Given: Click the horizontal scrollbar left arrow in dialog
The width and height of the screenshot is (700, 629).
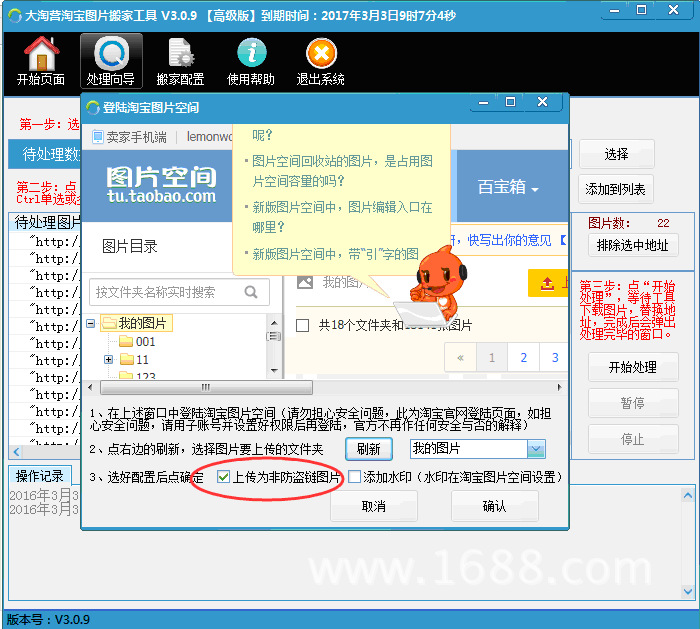Looking at the screenshot, I should pyautogui.click(x=91, y=387).
